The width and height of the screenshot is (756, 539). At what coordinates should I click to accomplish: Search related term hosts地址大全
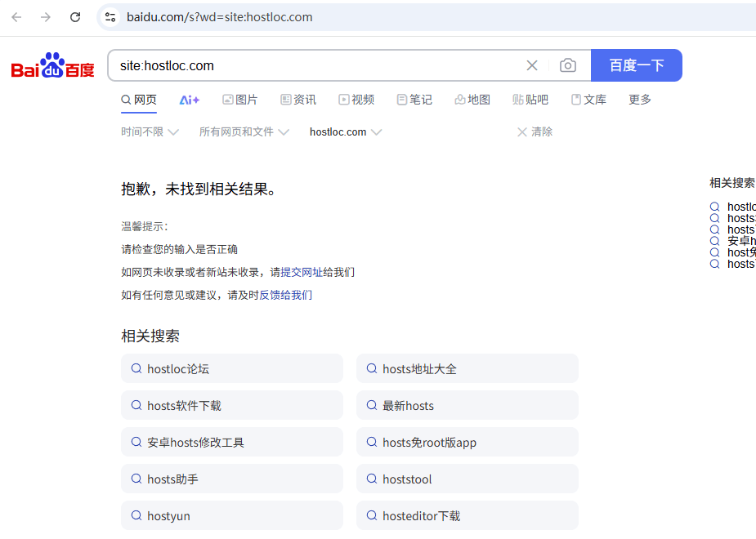467,369
